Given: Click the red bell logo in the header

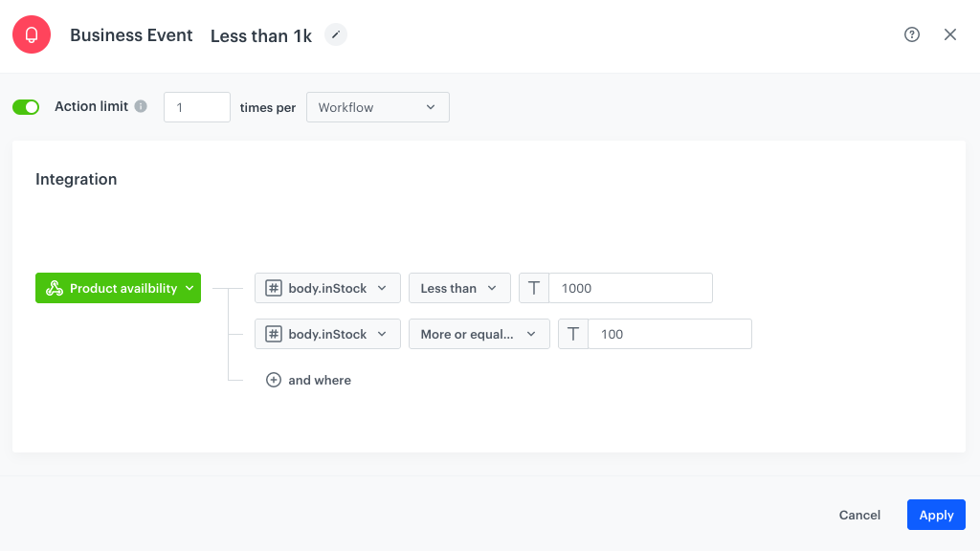Looking at the screenshot, I should (32, 33).
